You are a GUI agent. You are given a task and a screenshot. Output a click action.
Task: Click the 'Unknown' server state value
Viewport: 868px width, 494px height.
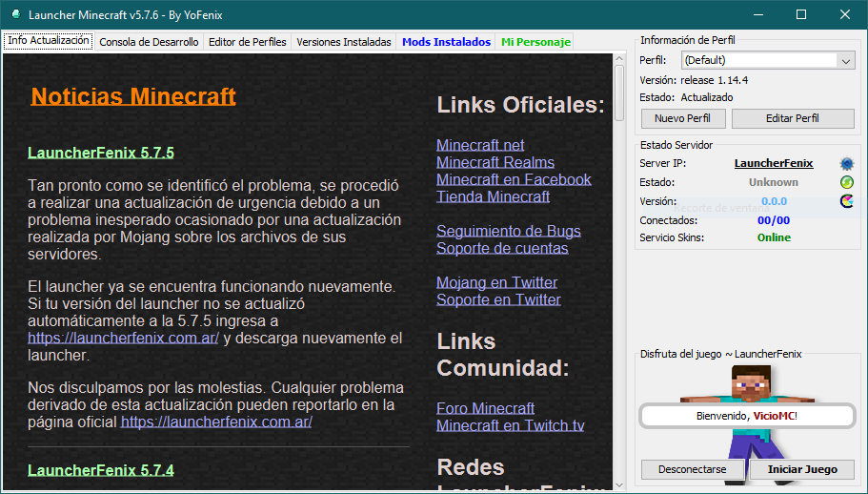(x=774, y=182)
